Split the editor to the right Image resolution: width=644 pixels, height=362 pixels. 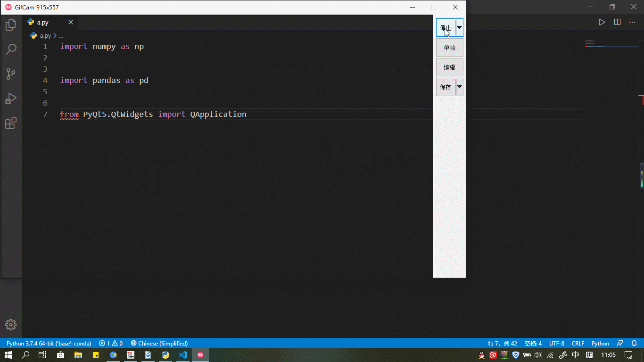tap(617, 22)
